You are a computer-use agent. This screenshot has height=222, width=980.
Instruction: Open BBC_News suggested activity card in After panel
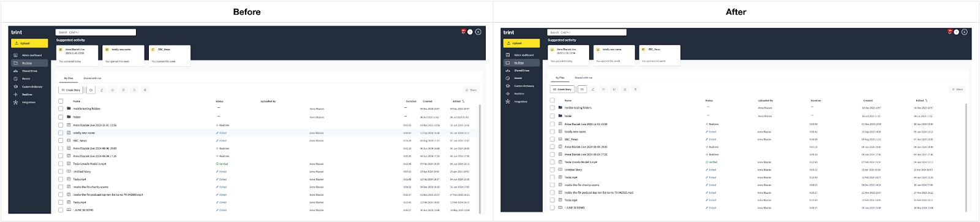pyautogui.click(x=660, y=55)
